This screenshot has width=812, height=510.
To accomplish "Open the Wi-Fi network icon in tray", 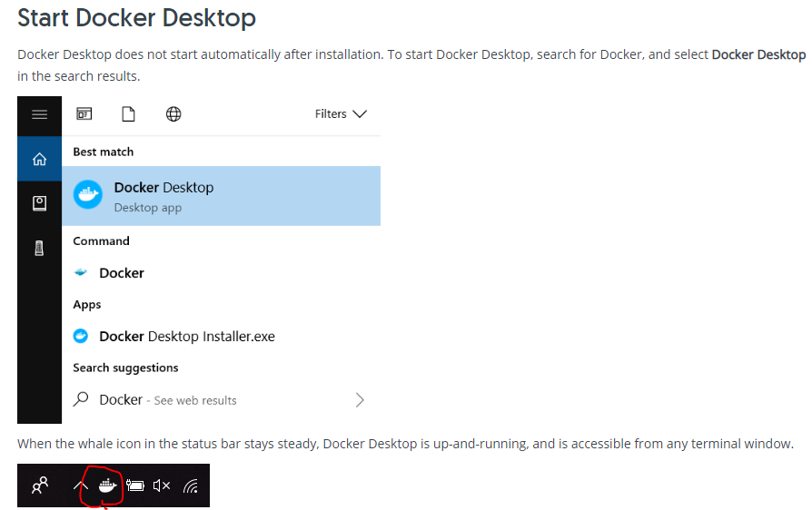I will tap(191, 485).
